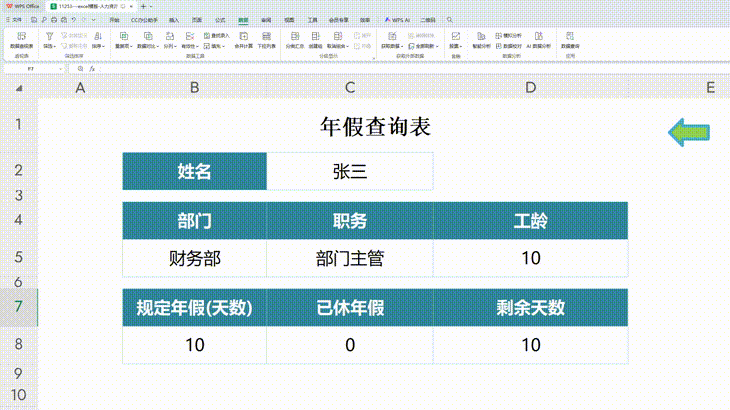Undo the last action
This screenshot has height=410, width=730.
tap(74, 20)
